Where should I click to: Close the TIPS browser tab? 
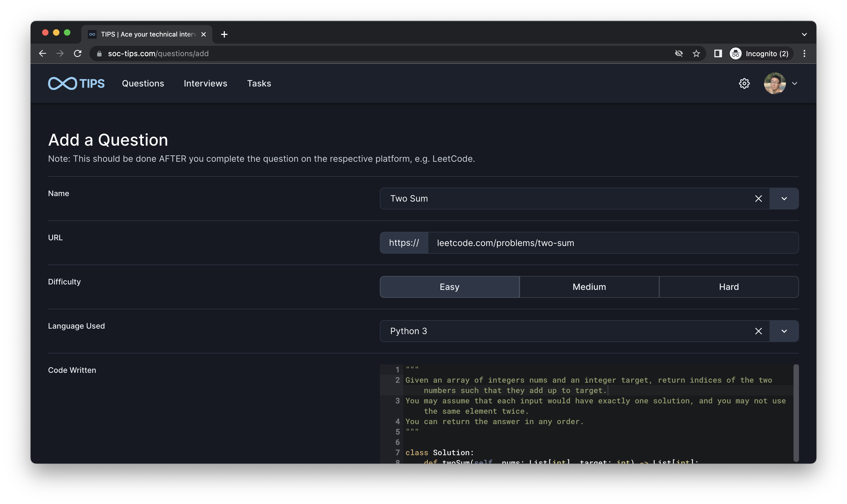point(204,34)
